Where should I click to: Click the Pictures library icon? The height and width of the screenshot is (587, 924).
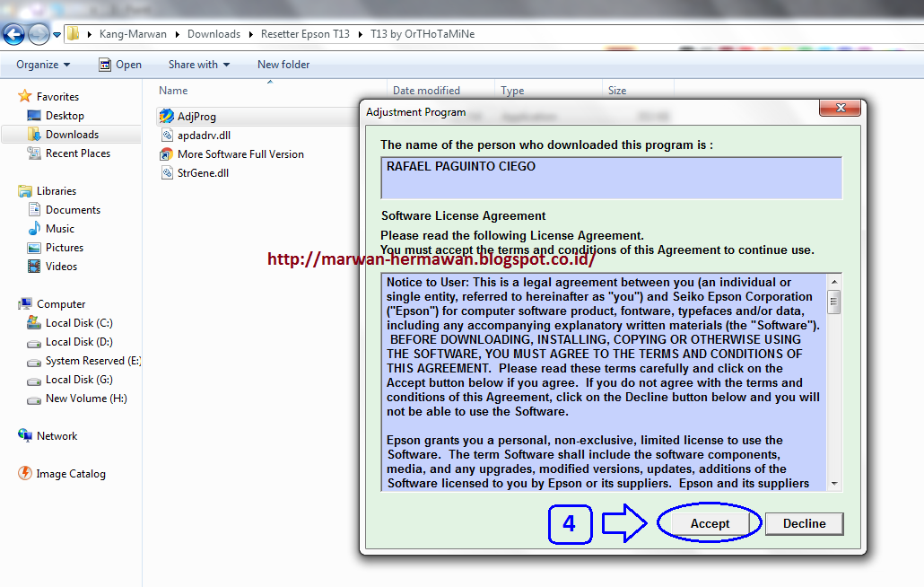click(x=34, y=248)
